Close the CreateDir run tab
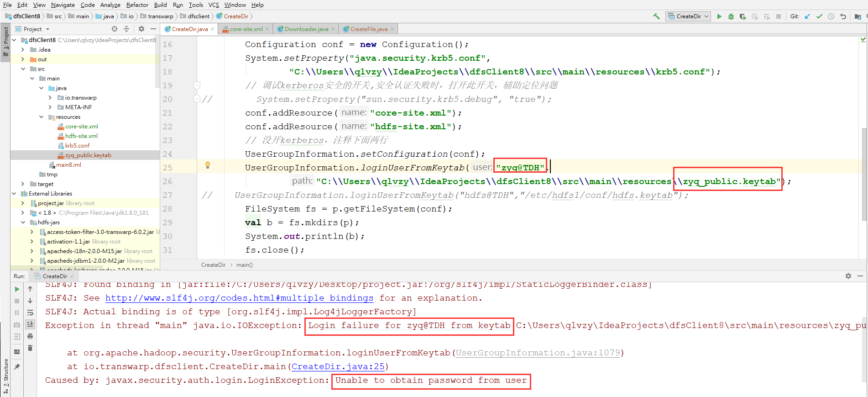Image resolution: width=868 pixels, height=397 pixels. [72, 276]
